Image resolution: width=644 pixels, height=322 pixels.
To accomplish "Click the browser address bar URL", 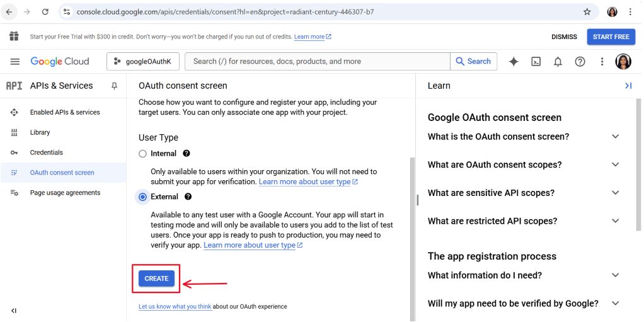I will coord(225,12).
